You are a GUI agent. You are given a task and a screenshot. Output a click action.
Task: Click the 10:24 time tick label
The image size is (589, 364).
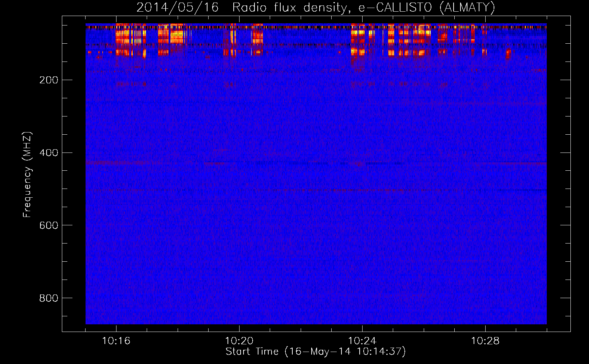(362, 341)
